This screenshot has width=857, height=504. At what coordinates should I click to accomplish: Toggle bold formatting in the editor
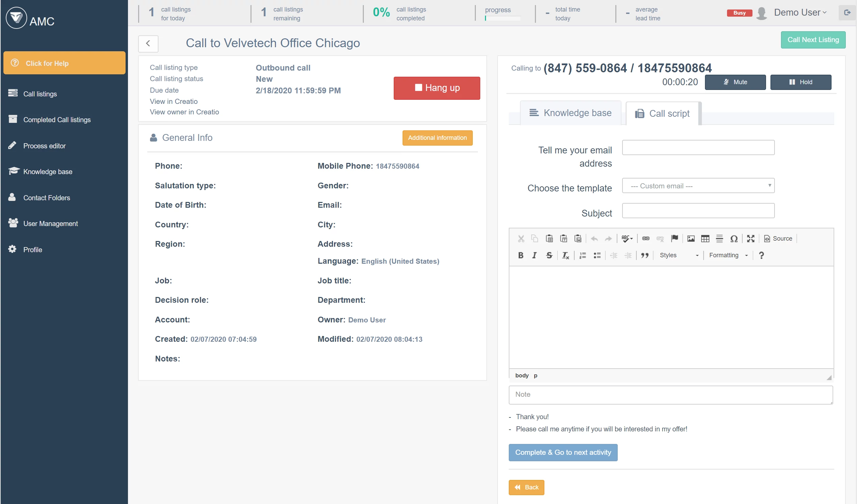520,255
